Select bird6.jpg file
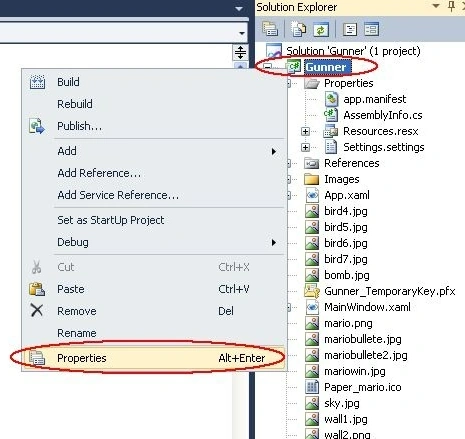The height and width of the screenshot is (439, 465). pyautogui.click(x=345, y=243)
